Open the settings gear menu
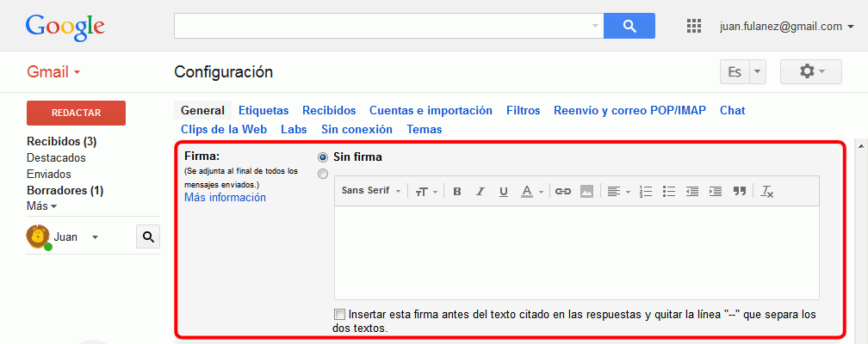The width and height of the screenshot is (868, 344). pos(810,72)
